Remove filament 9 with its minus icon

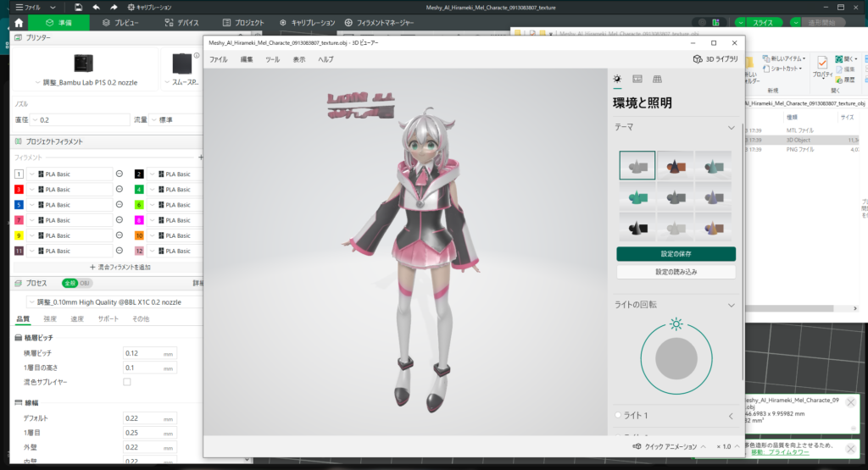(x=119, y=235)
